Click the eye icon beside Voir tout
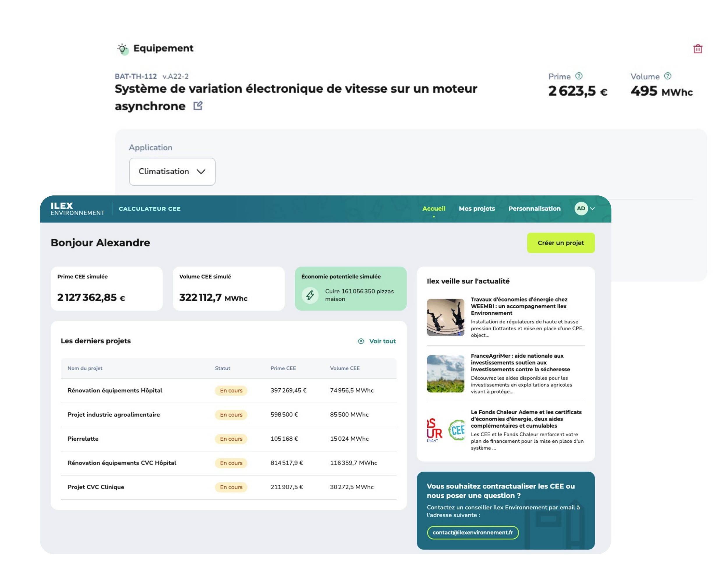The width and height of the screenshot is (728, 568). coord(361,341)
